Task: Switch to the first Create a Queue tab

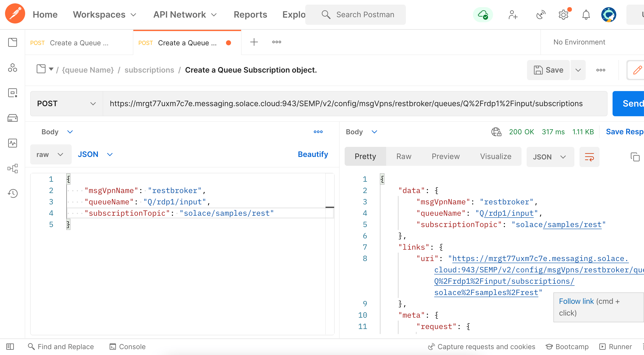Action: pos(79,43)
